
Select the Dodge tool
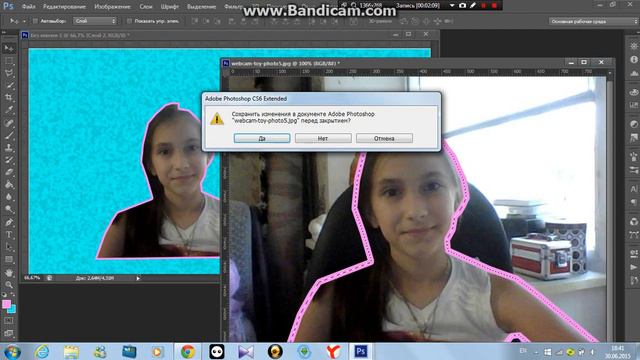tap(9, 209)
